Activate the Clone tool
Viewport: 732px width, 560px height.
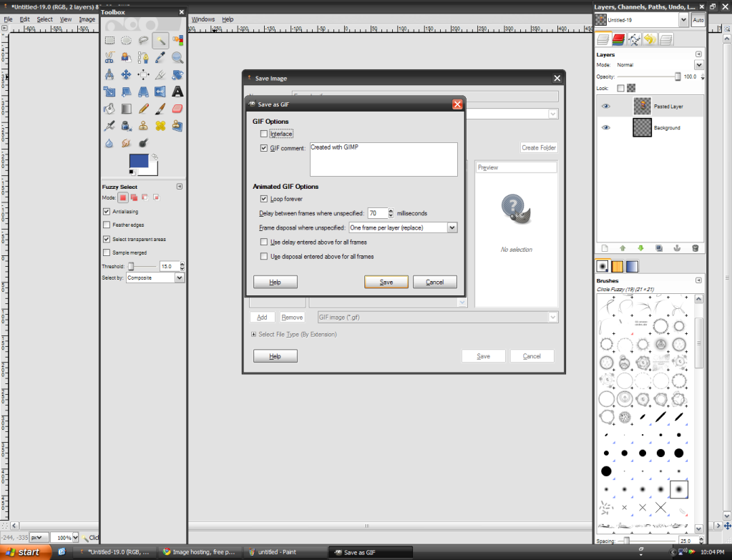tap(143, 126)
